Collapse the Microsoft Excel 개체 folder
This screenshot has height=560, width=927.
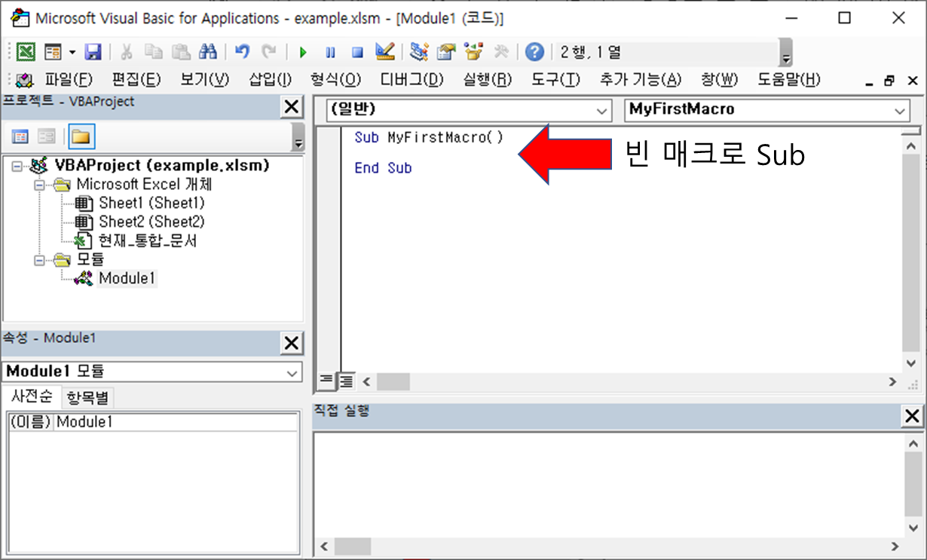(x=38, y=185)
